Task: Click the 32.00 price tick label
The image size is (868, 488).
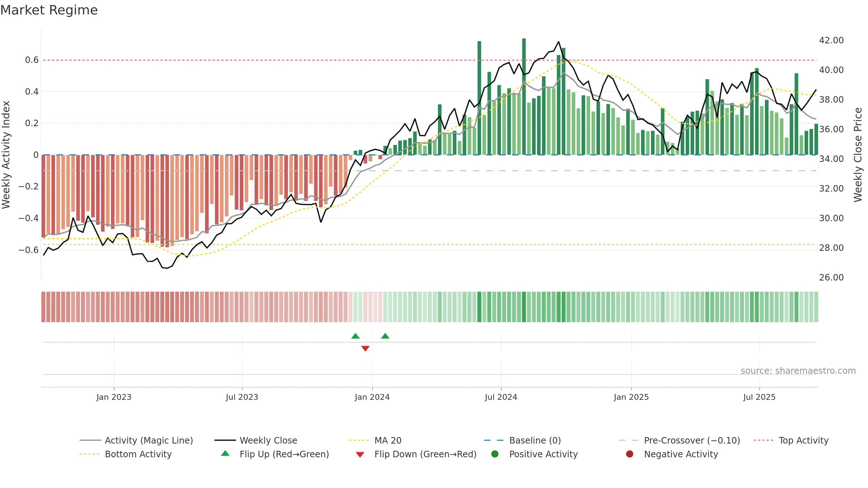Action: click(831, 189)
